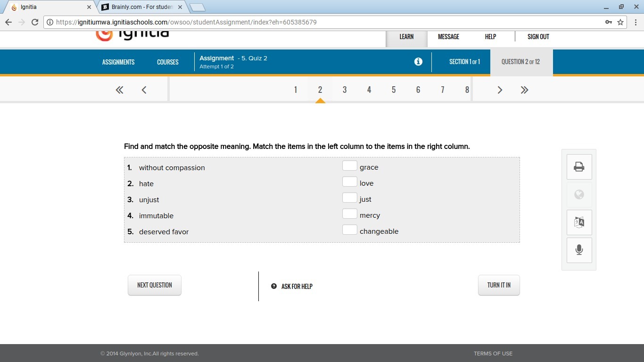Activate the microphone audio icon
Screen dimensions: 644x362
pos(579,250)
